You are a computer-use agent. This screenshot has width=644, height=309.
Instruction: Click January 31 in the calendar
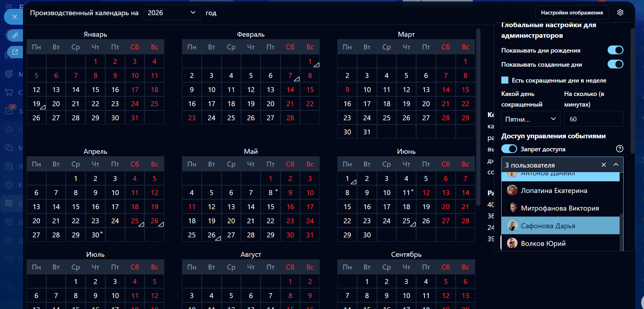click(135, 118)
